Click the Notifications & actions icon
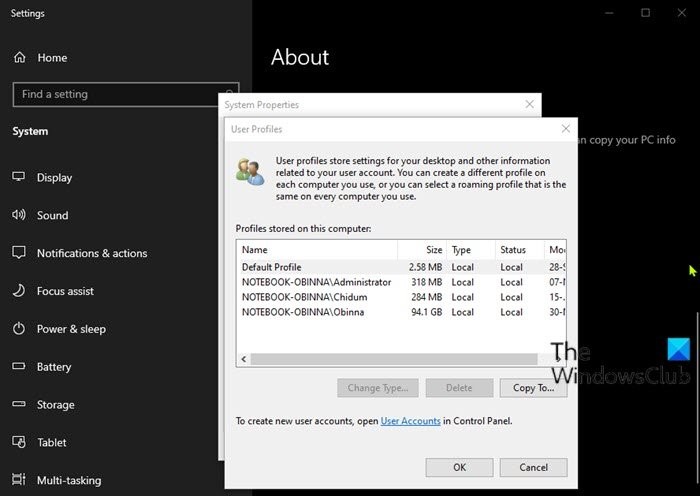 (19, 253)
